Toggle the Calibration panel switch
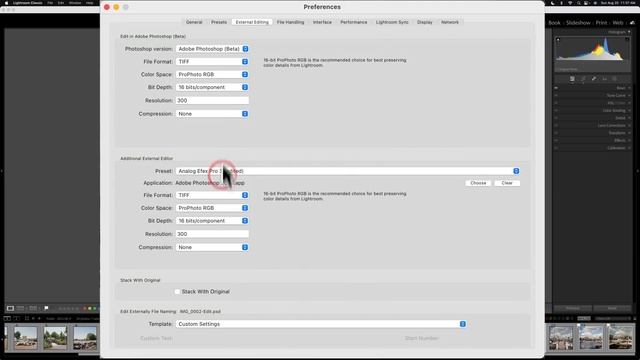 click(x=556, y=148)
